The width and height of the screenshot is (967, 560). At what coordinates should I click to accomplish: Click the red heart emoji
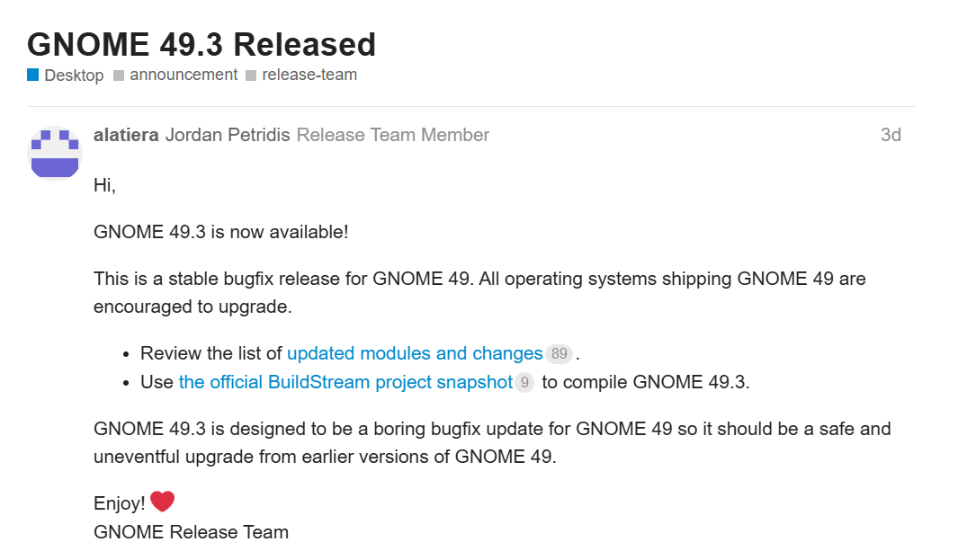162,502
